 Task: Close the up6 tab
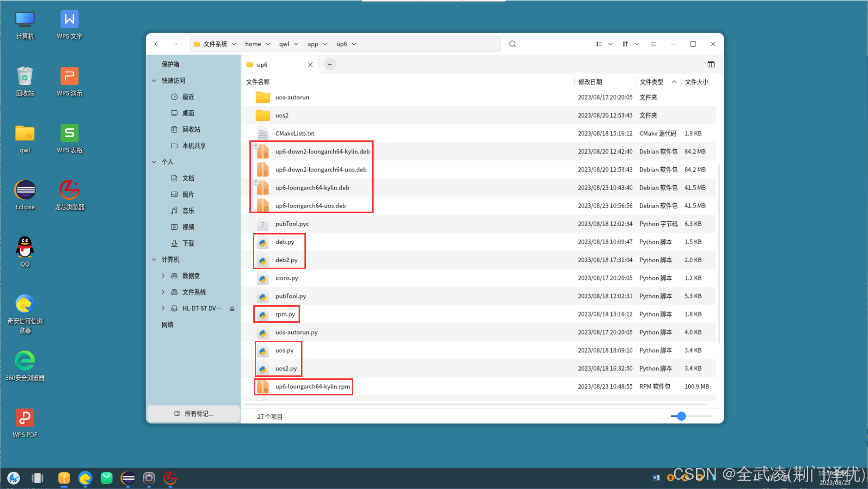point(310,65)
